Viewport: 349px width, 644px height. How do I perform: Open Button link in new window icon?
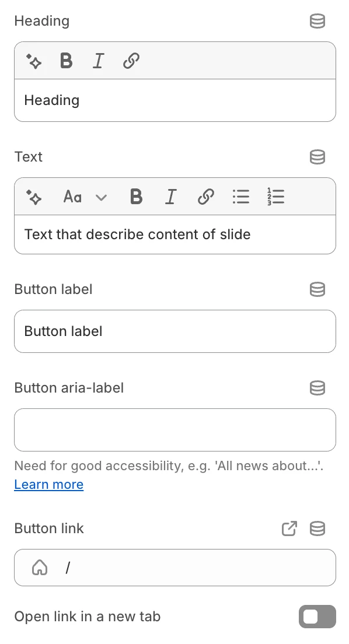coord(289,528)
